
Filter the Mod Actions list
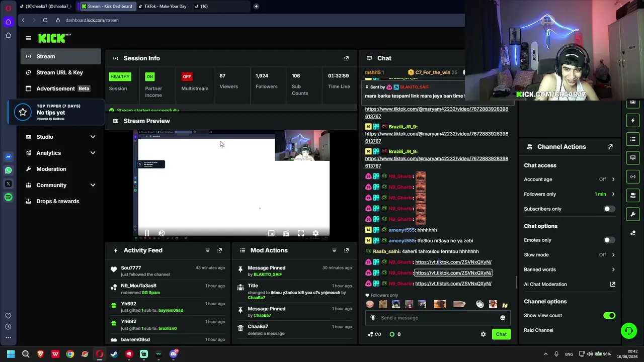click(334, 250)
